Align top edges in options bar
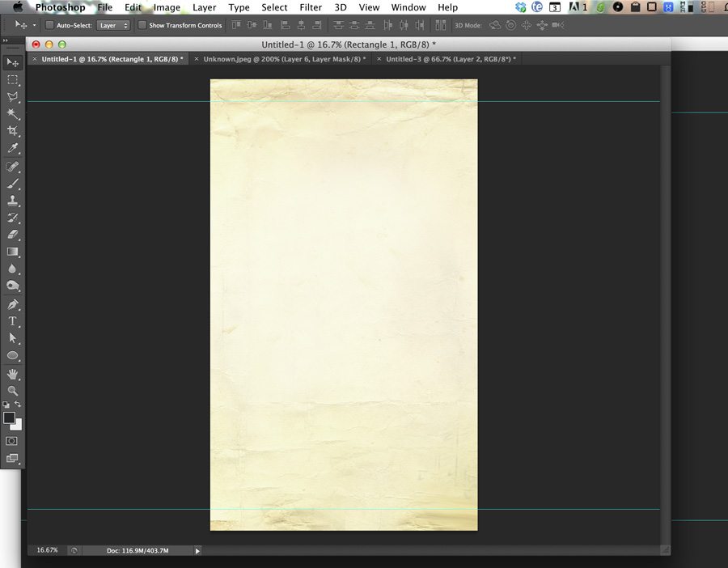This screenshot has height=568, width=728. click(236, 25)
